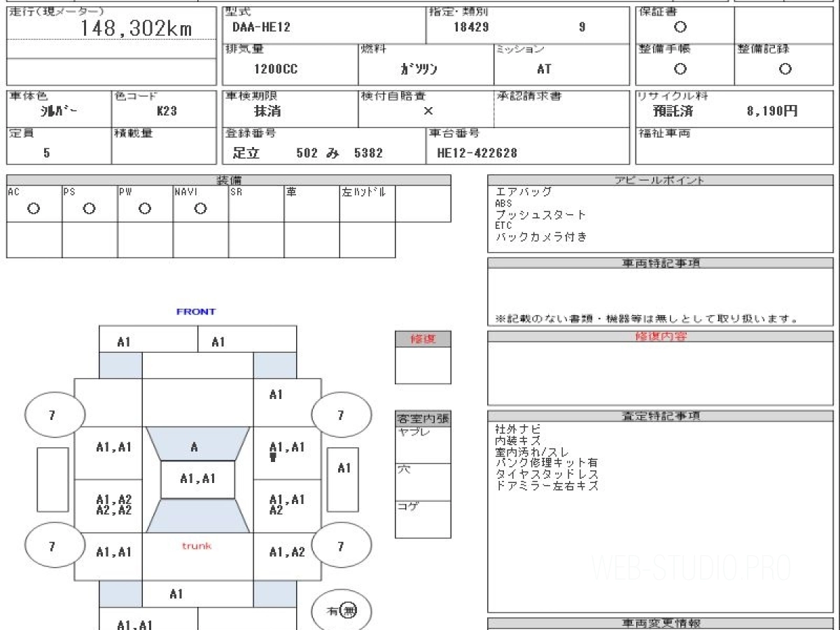Select the transmission value AT
The image size is (840, 630).
(544, 69)
